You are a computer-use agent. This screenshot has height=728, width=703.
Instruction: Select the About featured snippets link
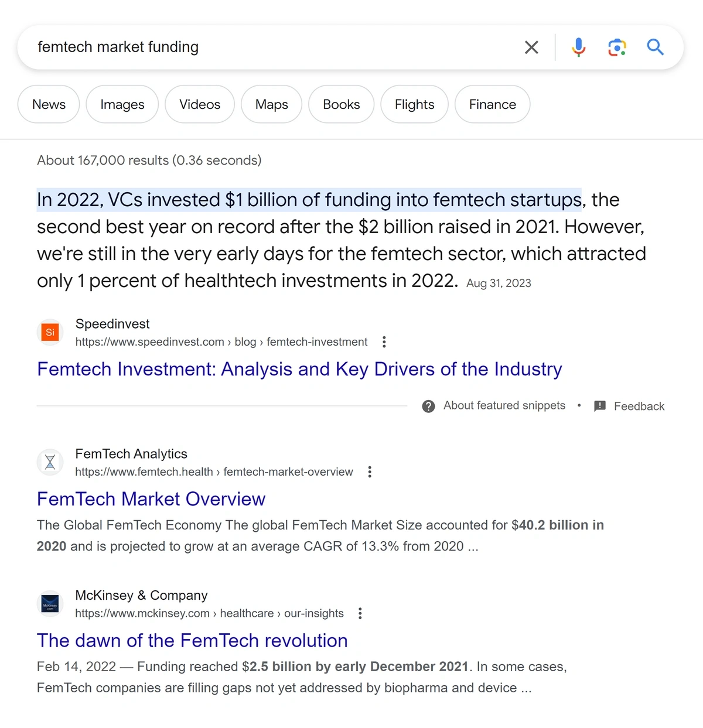(504, 405)
